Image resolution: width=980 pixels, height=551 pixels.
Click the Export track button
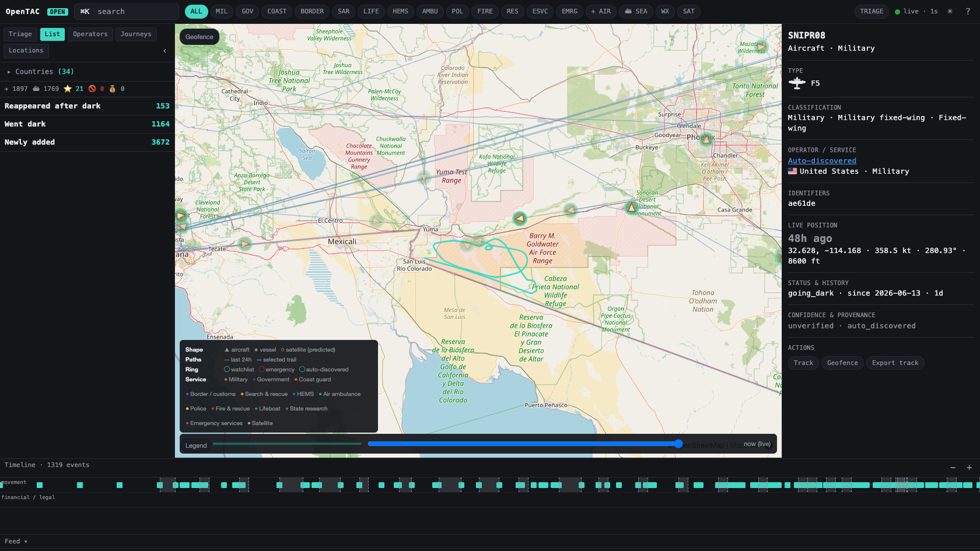click(895, 363)
